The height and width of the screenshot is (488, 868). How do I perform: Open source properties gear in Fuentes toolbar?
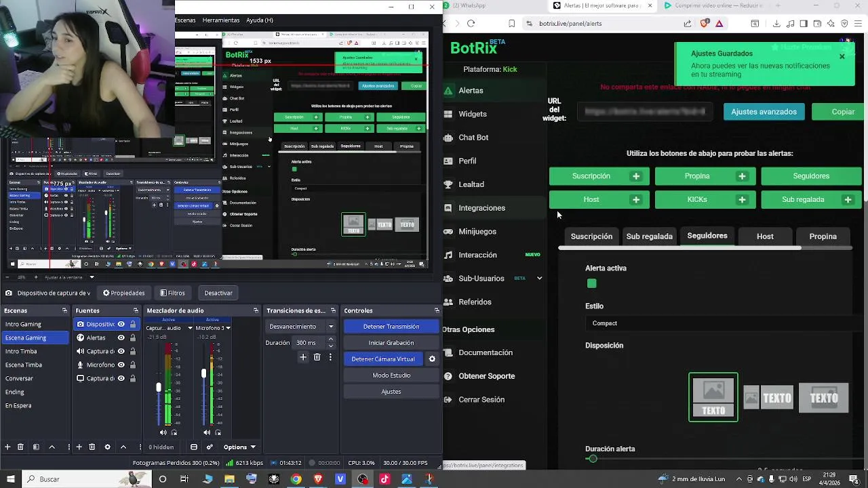coord(107,447)
